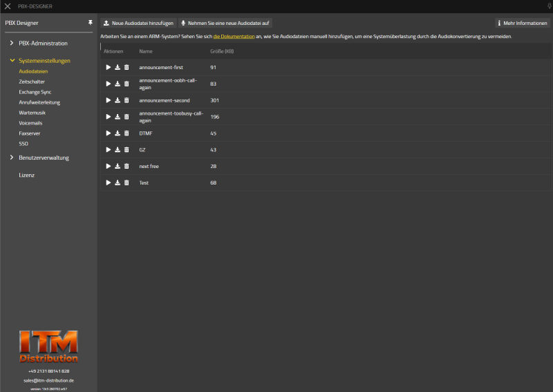Click Neue Audiodatei hinzufügen button
Image resolution: width=553 pixels, height=392 pixels.
[x=139, y=23]
